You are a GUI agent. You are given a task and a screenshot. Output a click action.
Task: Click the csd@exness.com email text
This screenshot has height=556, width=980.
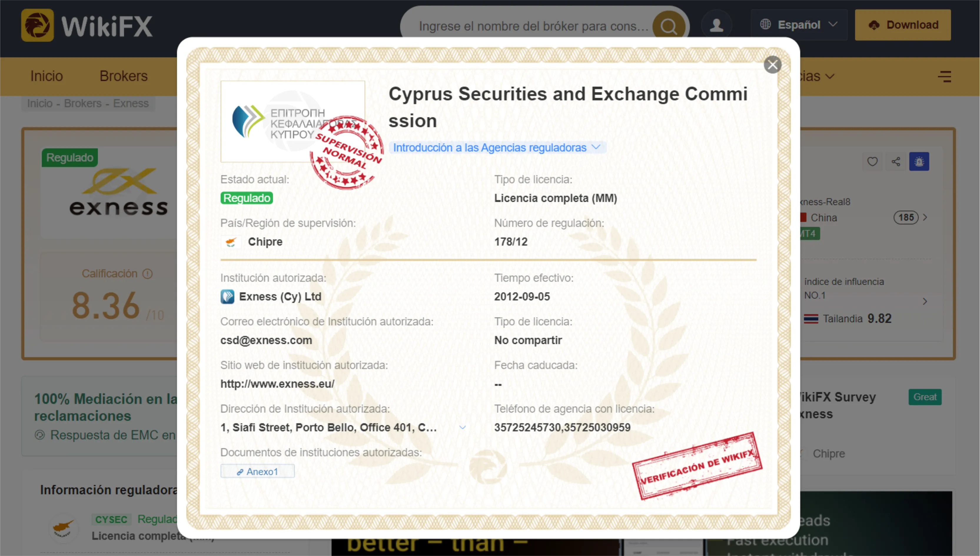[x=266, y=341]
